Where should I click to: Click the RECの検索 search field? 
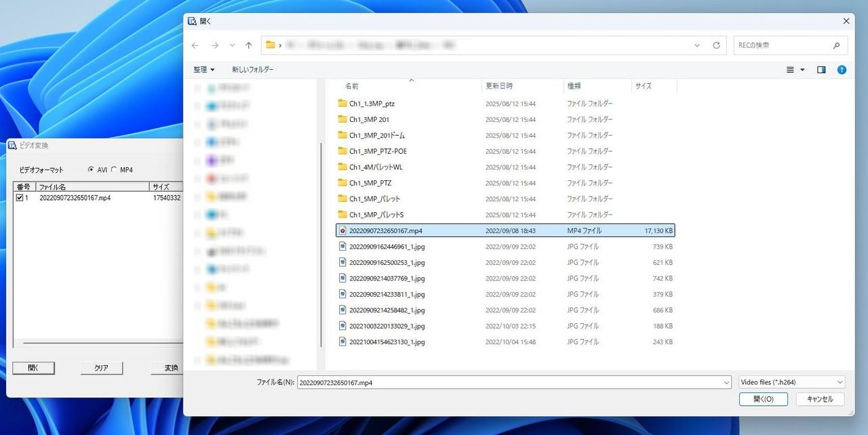pos(782,45)
